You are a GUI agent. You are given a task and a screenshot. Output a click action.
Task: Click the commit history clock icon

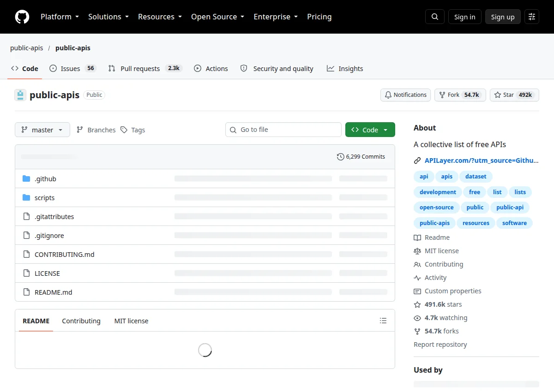click(341, 157)
